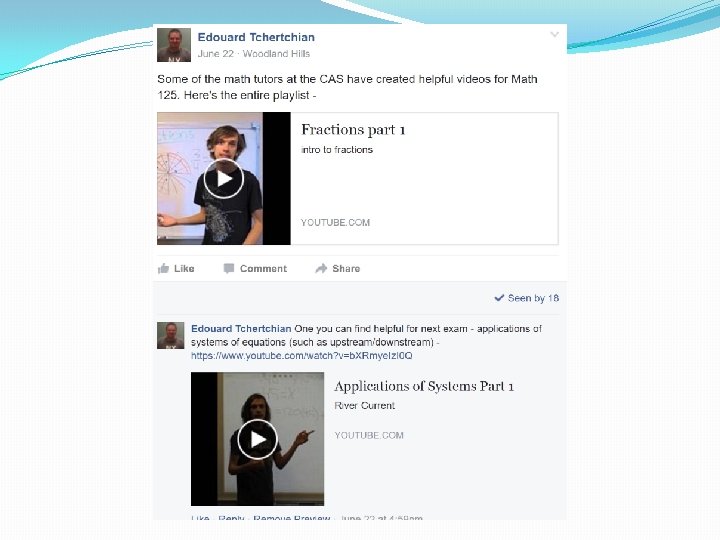720x540 pixels.
Task: Open the youtube.com/watch?v=bXRmyeIzl0Q link
Action: coord(302,356)
